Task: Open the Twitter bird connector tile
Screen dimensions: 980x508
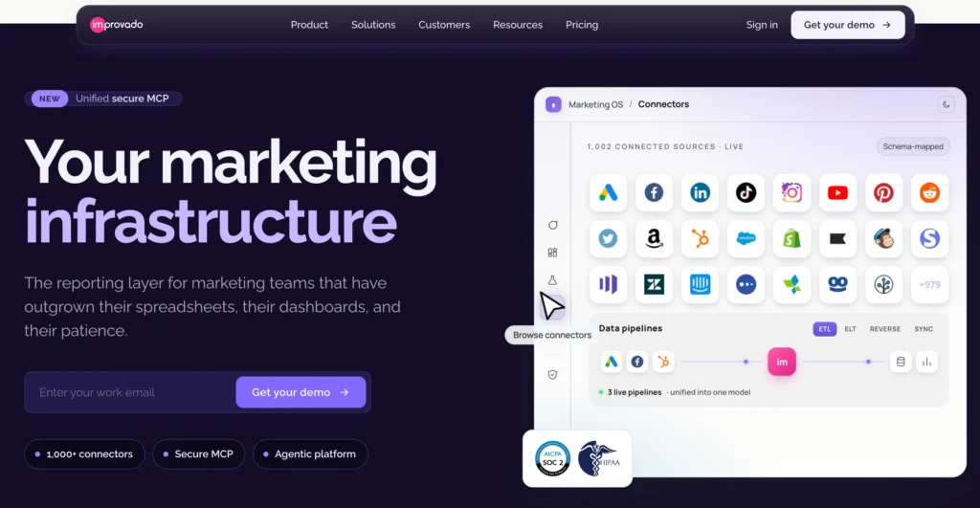Action: point(608,238)
